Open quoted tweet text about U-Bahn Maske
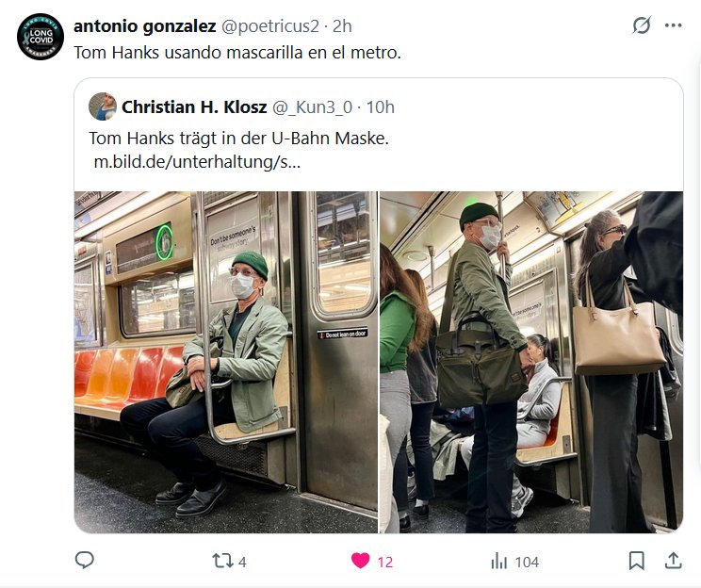Image resolution: width=701 pixels, height=588 pixels. click(238, 139)
